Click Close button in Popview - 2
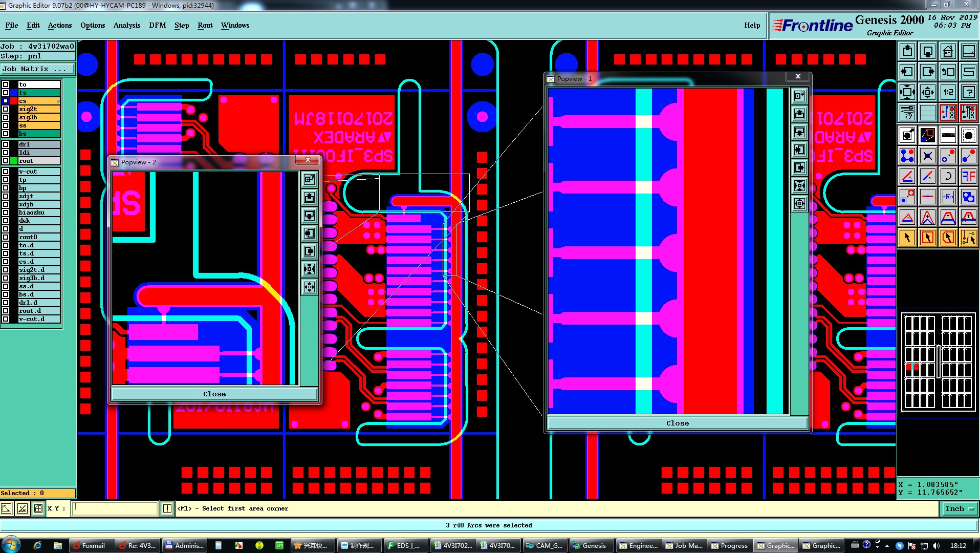 (214, 394)
